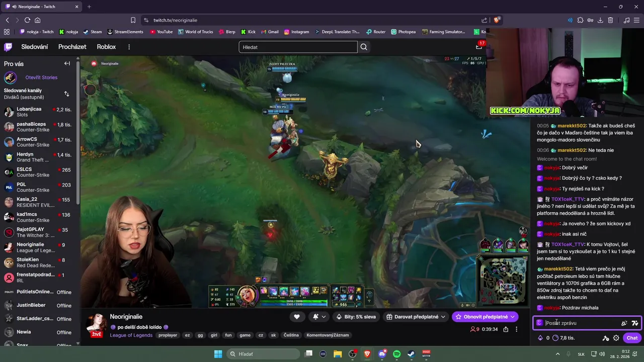The width and height of the screenshot is (644, 362).
Task: Open the password key icon in toolbar
Action: click(x=590, y=20)
